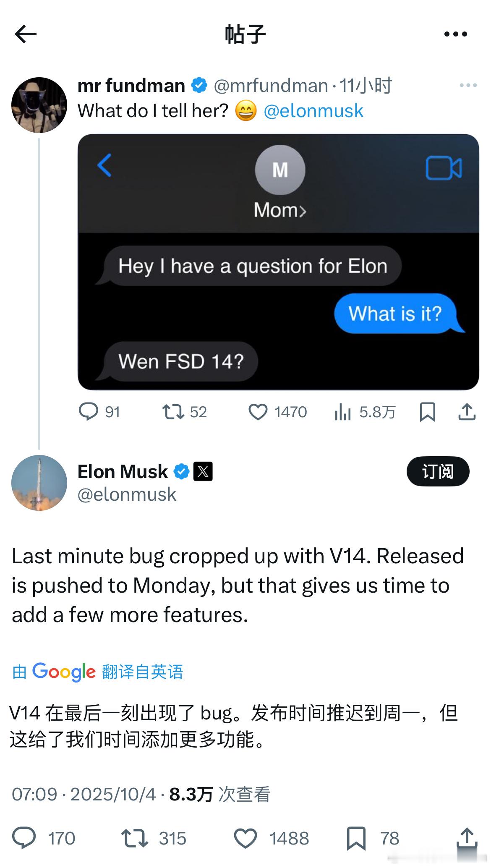
Task: Like mr fundman's post
Action: [x=258, y=412]
